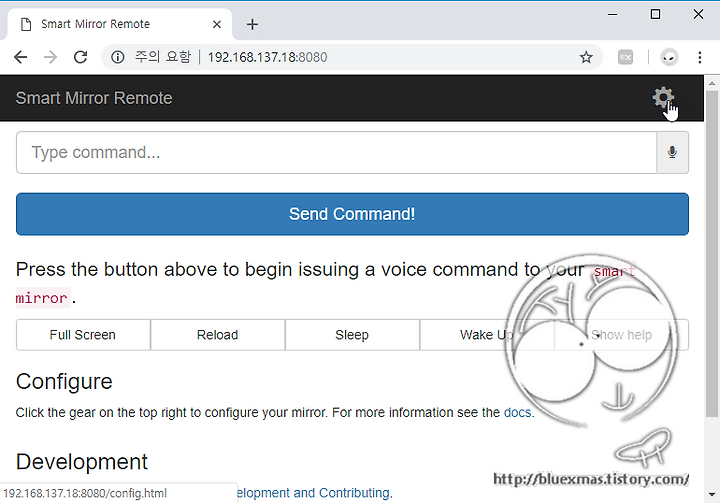
Task: Click the scrollbar down arrow
Action: click(x=712, y=495)
